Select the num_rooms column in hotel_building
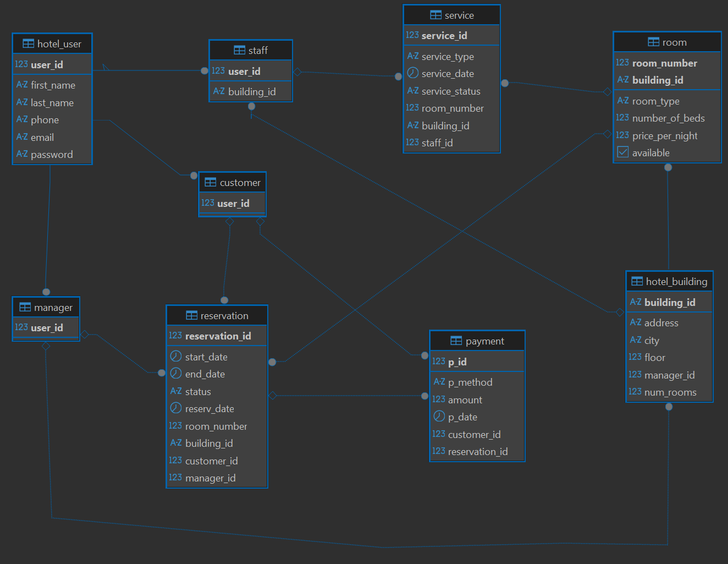This screenshot has height=564, width=728. tap(670, 392)
